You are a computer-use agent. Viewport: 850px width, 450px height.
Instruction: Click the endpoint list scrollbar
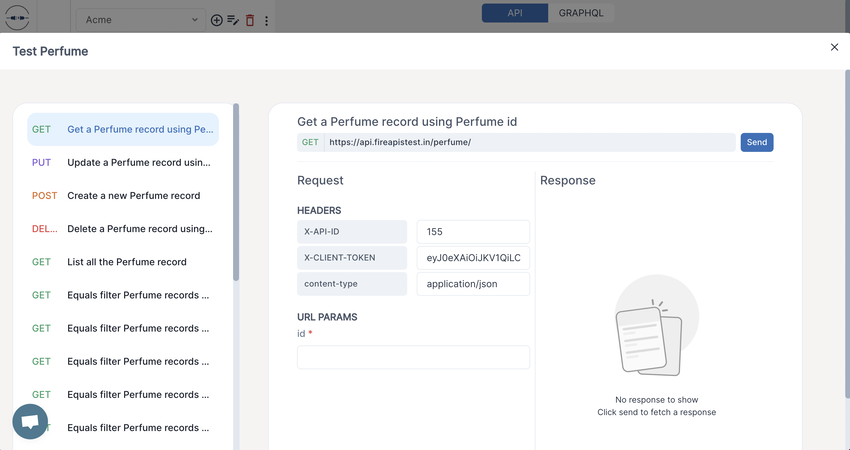[x=236, y=192]
